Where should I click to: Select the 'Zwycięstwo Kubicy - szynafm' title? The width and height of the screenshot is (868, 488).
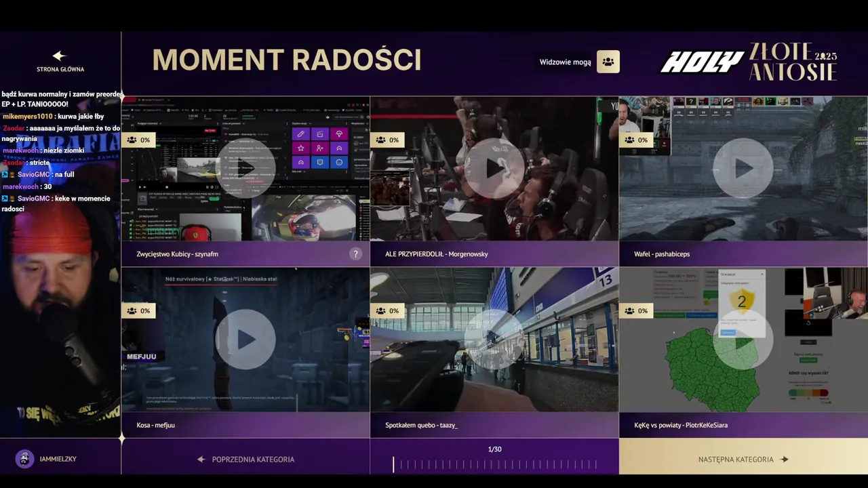tap(178, 254)
